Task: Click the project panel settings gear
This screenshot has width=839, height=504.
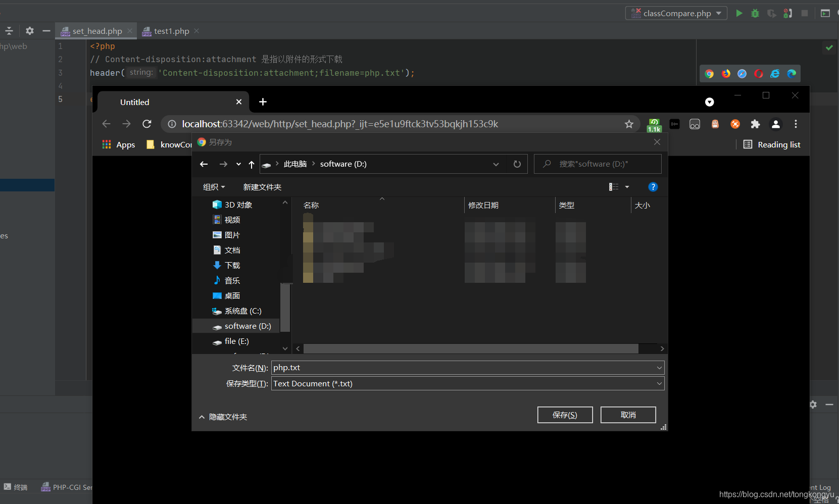Action: pos(30,31)
